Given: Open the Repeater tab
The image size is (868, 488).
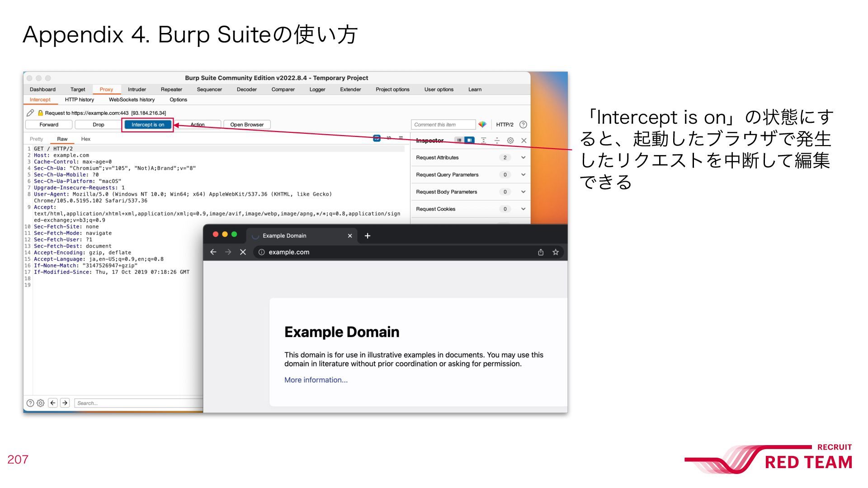Looking at the screenshot, I should 171,89.
